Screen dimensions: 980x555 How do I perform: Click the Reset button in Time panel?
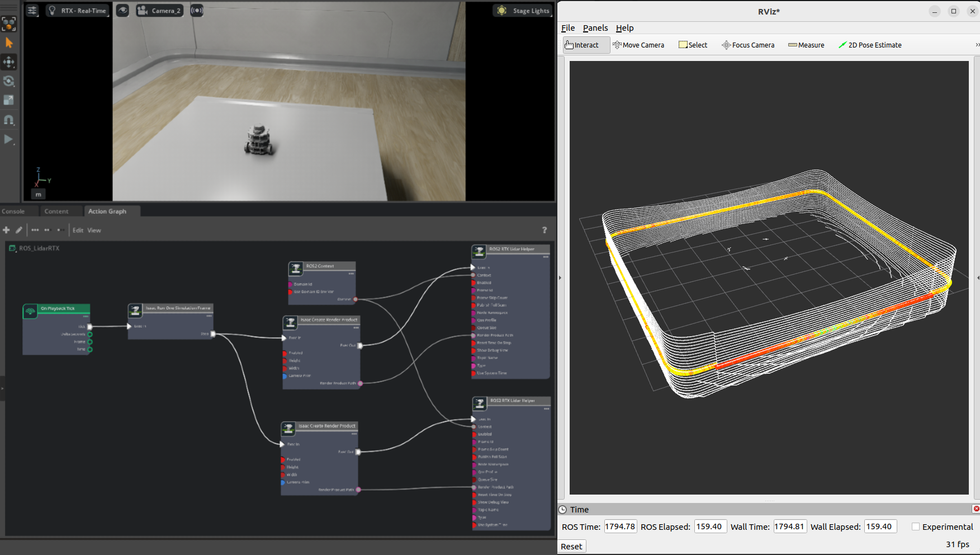point(571,546)
